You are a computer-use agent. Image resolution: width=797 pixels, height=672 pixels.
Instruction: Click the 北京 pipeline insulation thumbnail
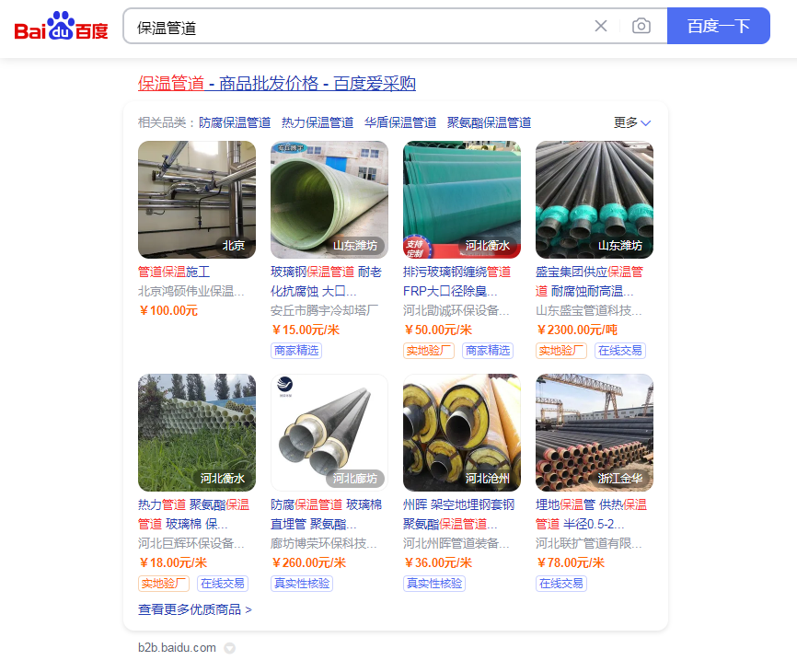[196, 199]
